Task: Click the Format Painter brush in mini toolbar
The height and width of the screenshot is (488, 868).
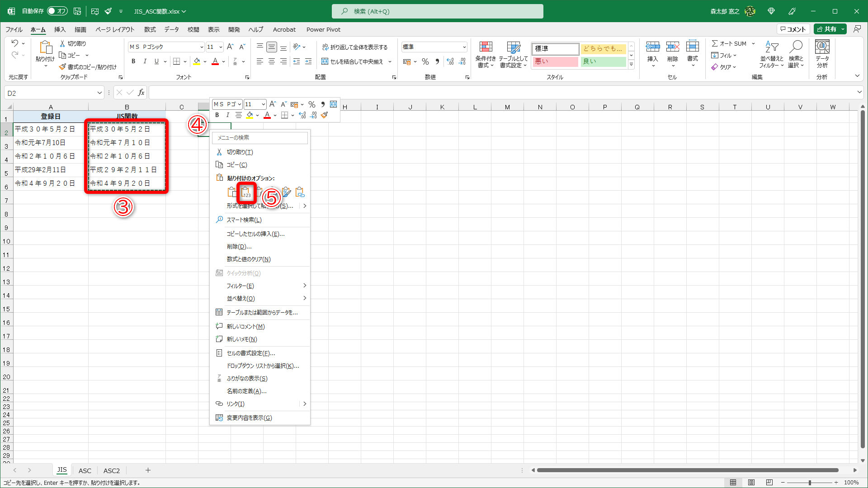Action: (x=324, y=116)
